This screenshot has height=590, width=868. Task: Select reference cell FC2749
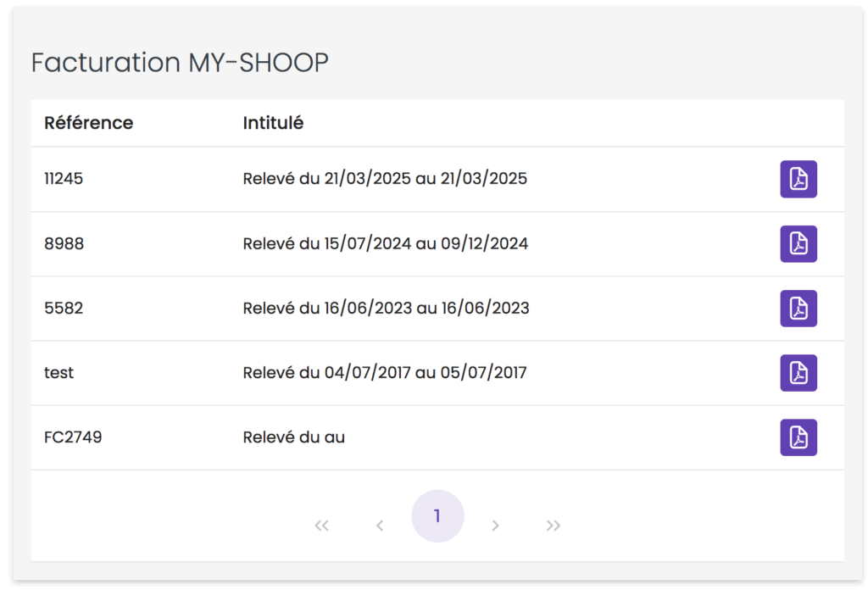click(73, 437)
